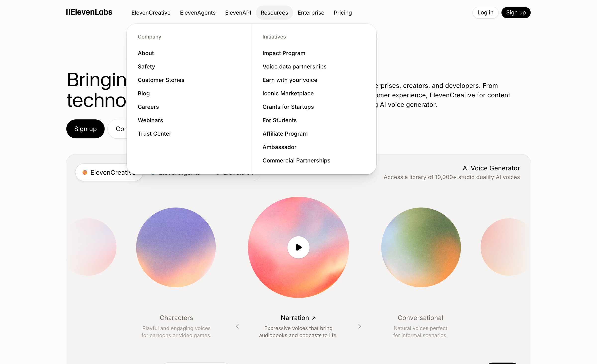Open the Narration arrow link
Screen dimensions: 597x364
[314, 318]
